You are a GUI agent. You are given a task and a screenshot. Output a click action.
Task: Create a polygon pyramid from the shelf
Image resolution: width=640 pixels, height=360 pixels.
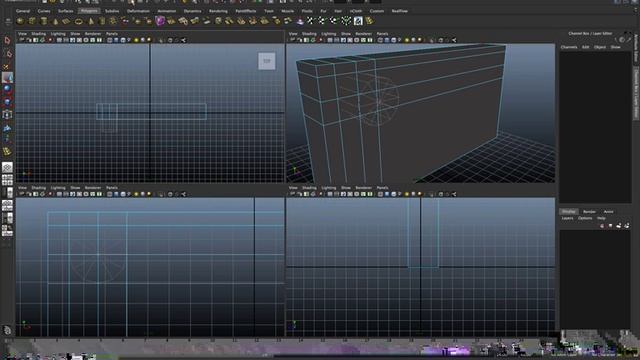click(91, 21)
